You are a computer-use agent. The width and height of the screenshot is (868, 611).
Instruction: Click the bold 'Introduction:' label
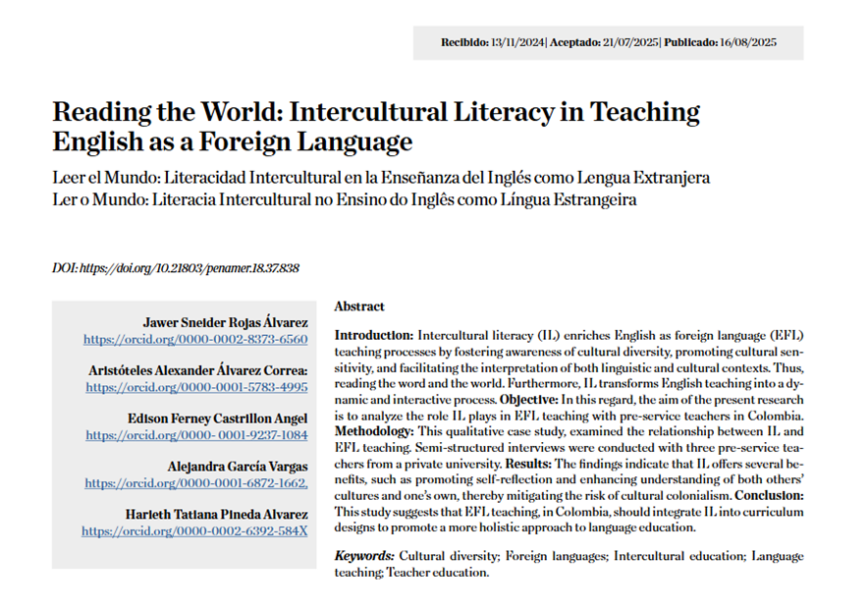tap(374, 336)
